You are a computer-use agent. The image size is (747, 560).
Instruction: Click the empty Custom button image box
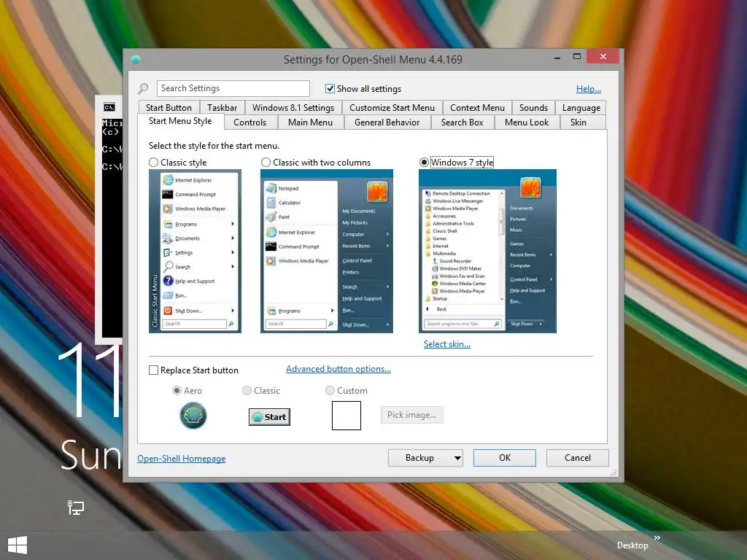coord(347,415)
